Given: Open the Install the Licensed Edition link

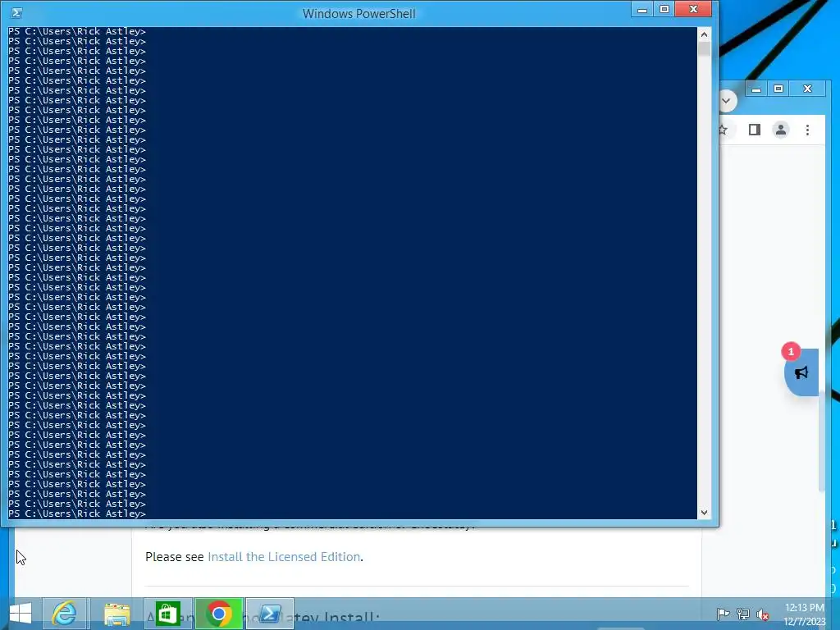Looking at the screenshot, I should [284, 557].
